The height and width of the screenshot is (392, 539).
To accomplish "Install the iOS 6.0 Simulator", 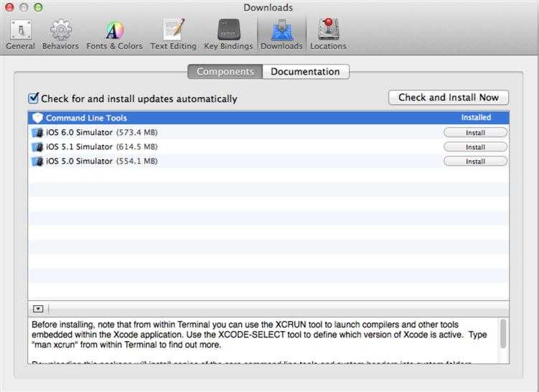I will [475, 133].
